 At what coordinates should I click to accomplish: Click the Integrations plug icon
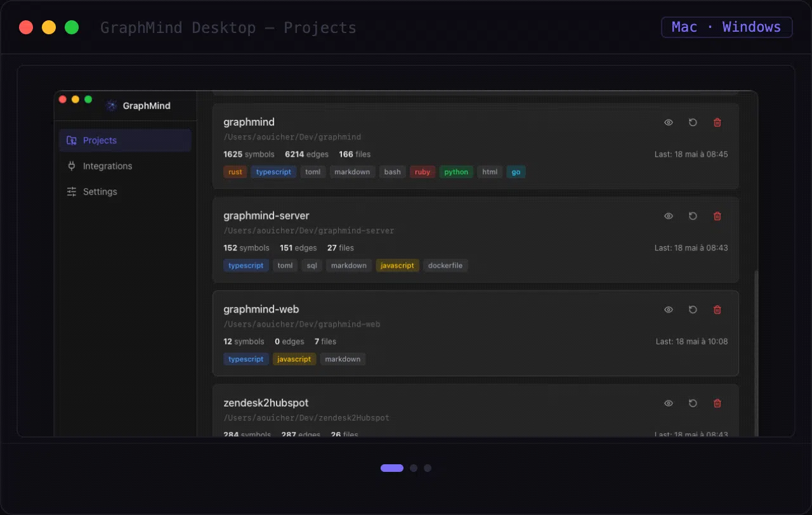coord(72,166)
